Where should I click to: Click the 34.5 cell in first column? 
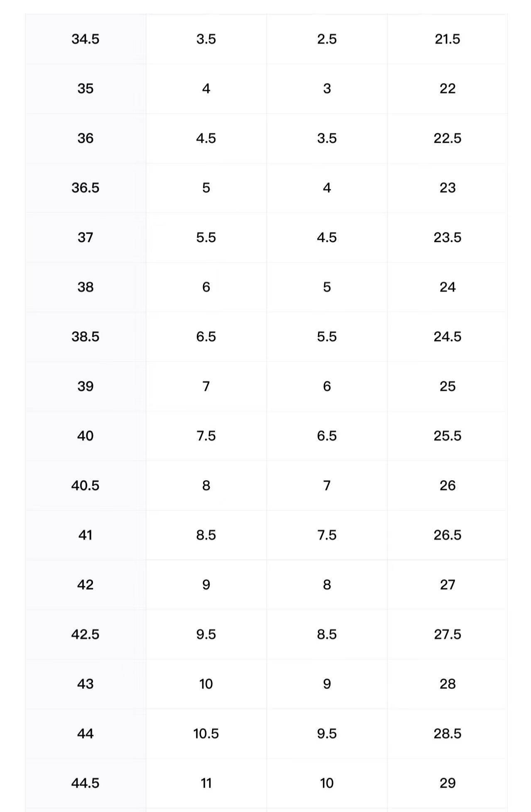click(85, 39)
